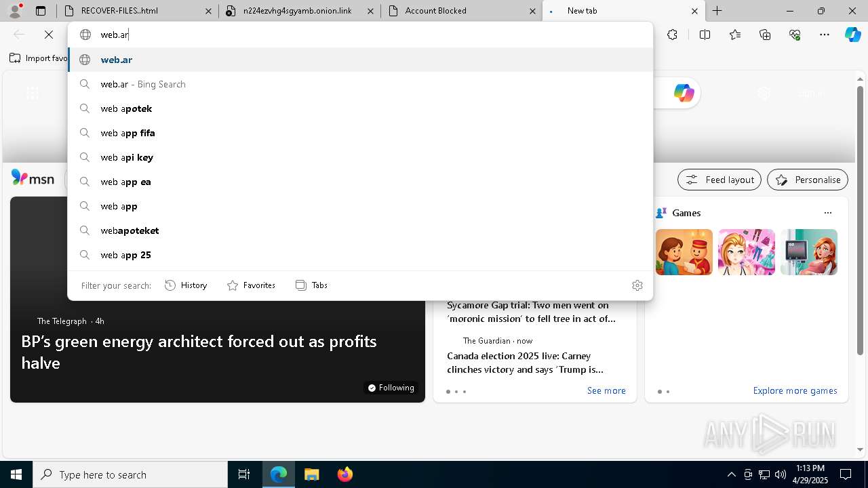Open Settings and more ellipsis menu
868x488 pixels.
pos(825,35)
